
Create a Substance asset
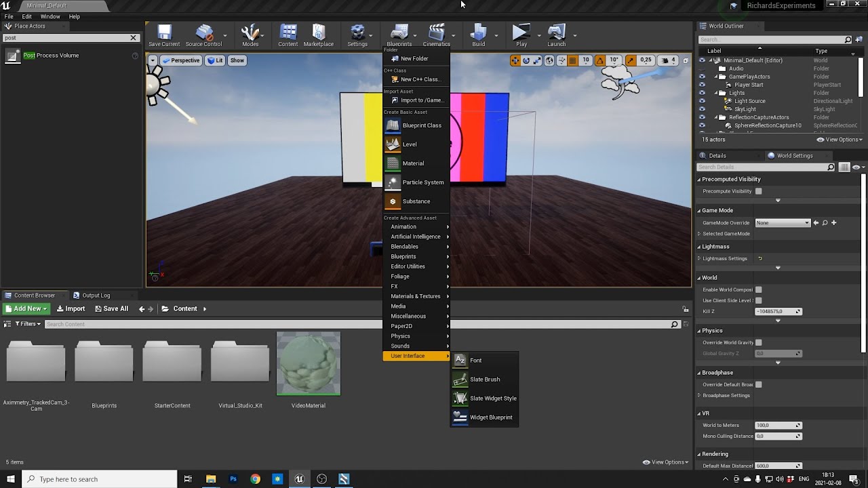click(416, 201)
